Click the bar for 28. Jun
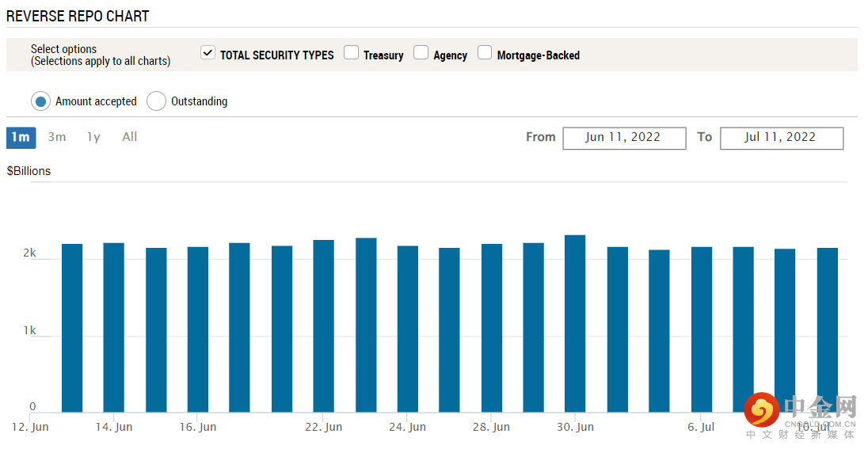The height and width of the screenshot is (449, 868). [x=492, y=328]
